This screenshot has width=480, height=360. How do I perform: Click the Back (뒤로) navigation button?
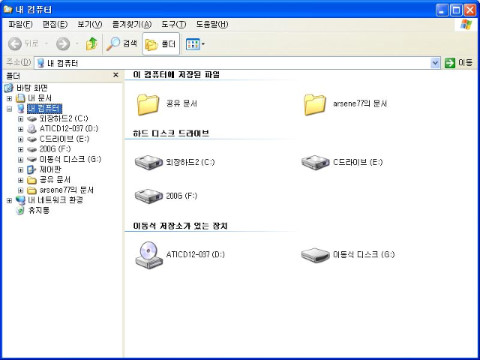click(x=23, y=43)
